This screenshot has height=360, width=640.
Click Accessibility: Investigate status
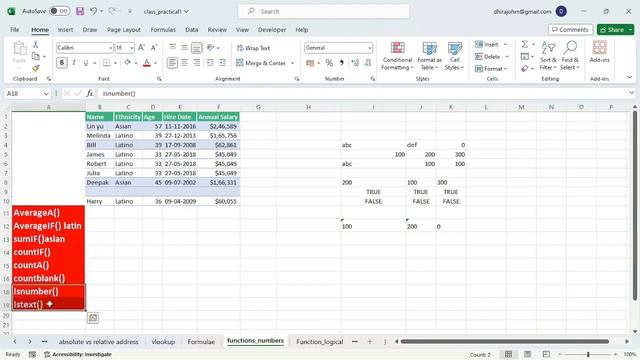pyautogui.click(x=78, y=354)
